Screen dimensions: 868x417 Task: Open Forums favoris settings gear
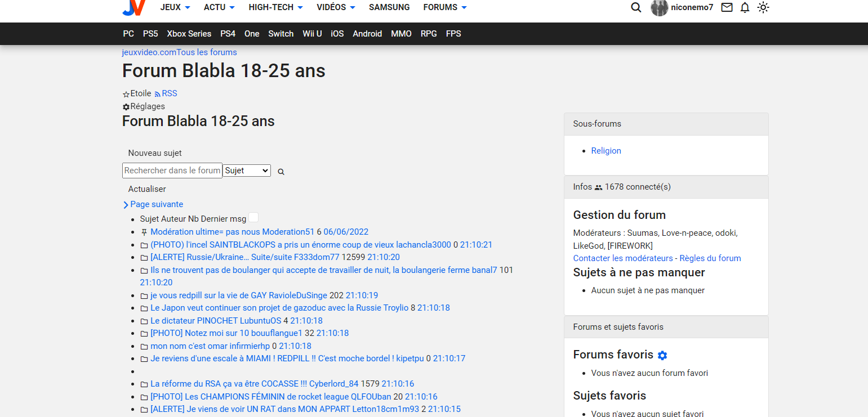point(662,355)
